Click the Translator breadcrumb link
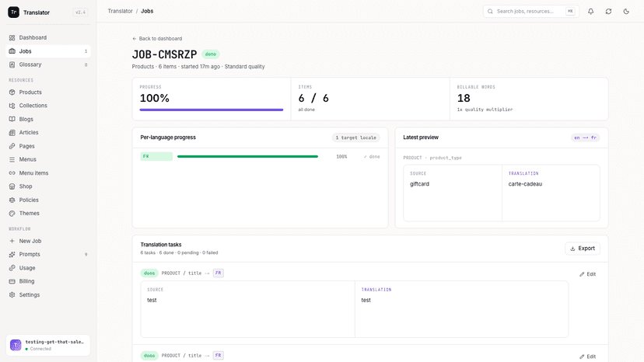The image size is (644, 362). 120,11
